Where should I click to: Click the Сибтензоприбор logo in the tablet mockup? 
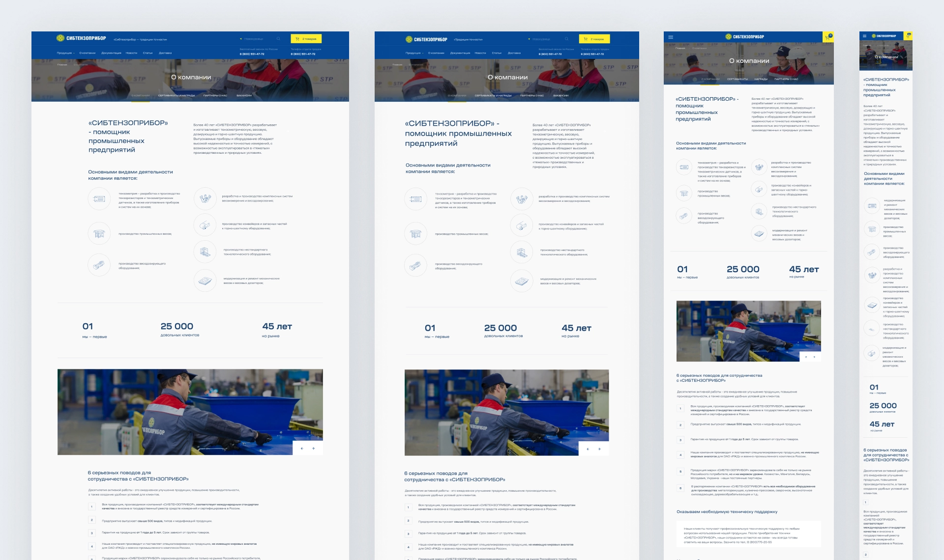click(x=745, y=37)
